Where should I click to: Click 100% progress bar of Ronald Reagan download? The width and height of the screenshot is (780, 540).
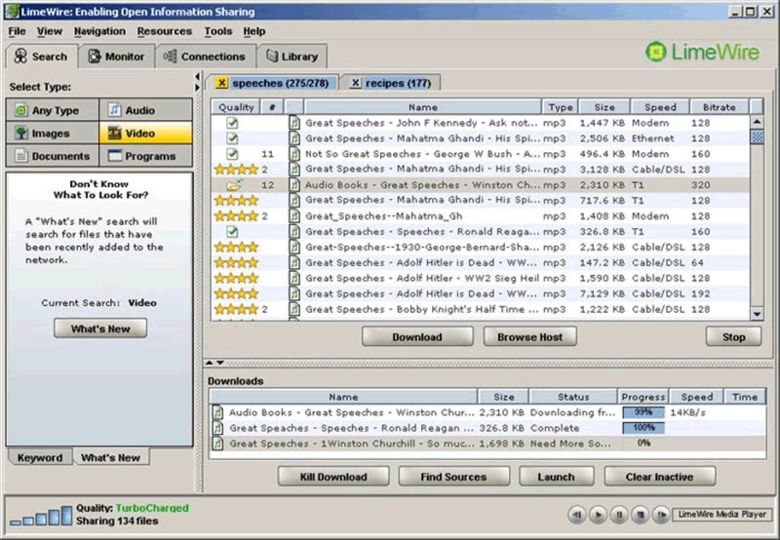click(x=643, y=428)
